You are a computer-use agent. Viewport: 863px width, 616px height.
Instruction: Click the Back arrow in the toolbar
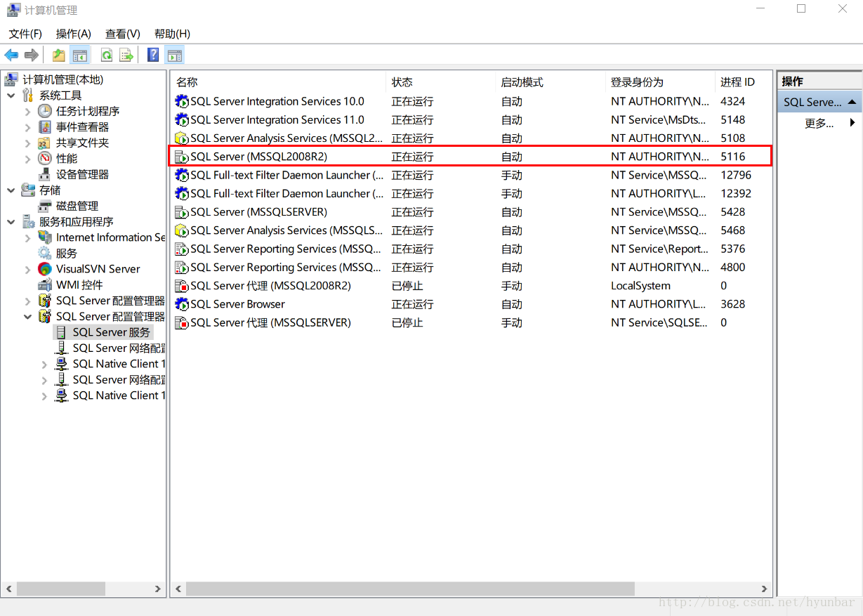[11, 55]
